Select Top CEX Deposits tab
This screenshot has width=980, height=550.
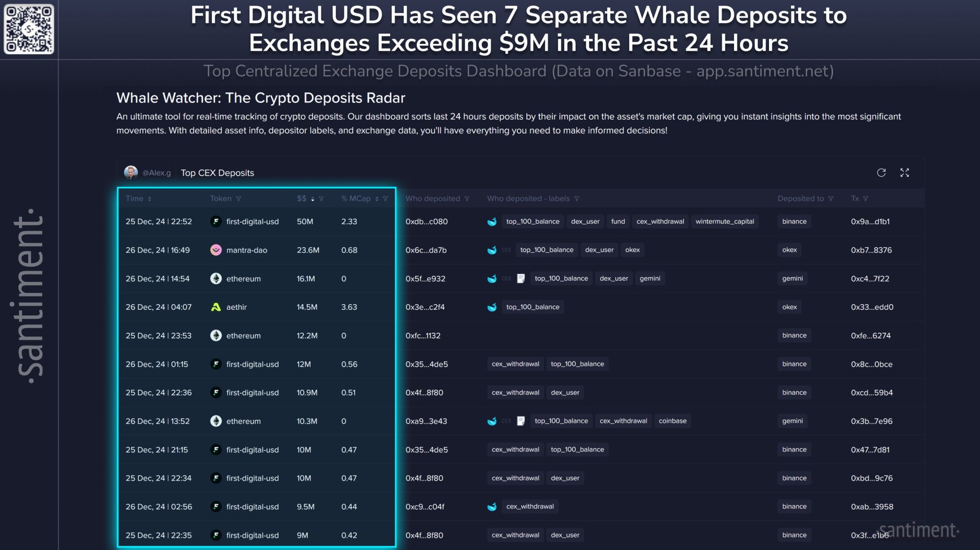pos(217,173)
